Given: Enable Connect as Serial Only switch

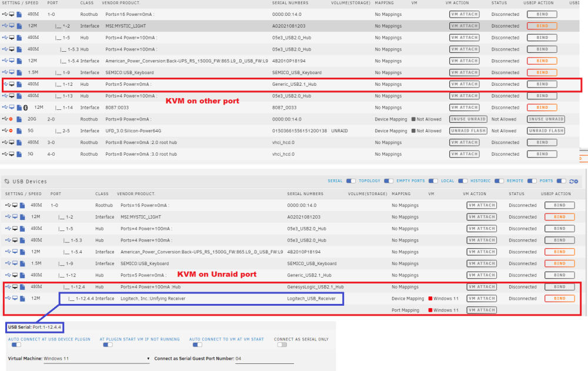Looking at the screenshot, I should click(x=282, y=345).
